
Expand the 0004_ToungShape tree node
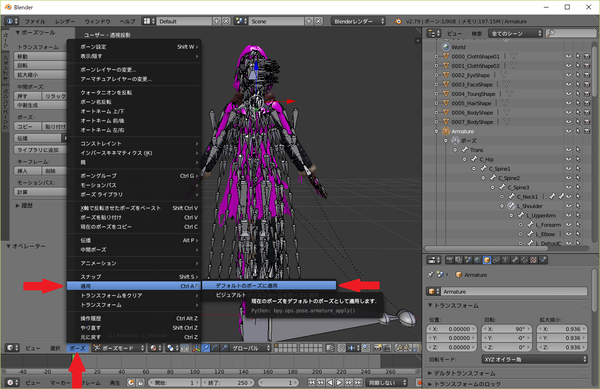click(437, 94)
